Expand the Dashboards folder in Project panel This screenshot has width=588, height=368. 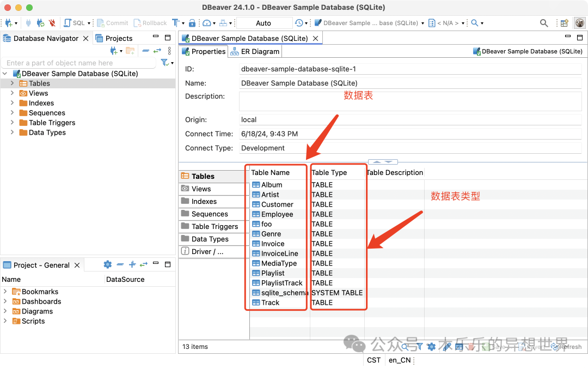tap(5, 301)
